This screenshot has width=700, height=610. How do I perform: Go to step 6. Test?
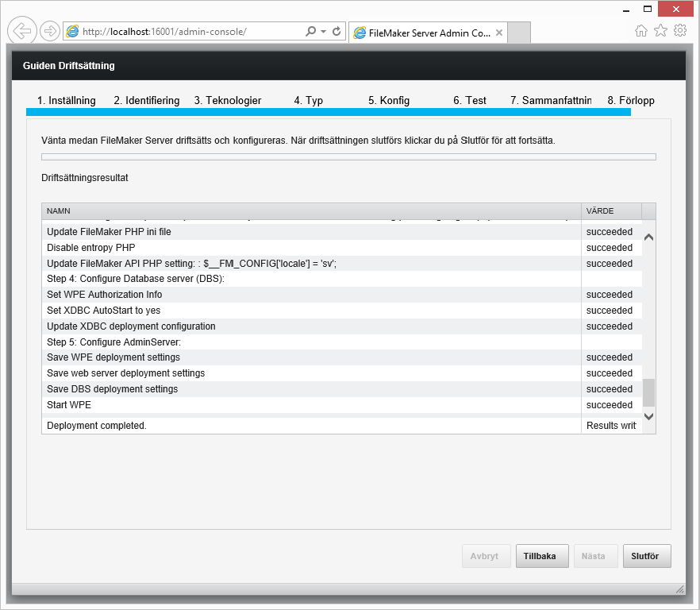470,101
